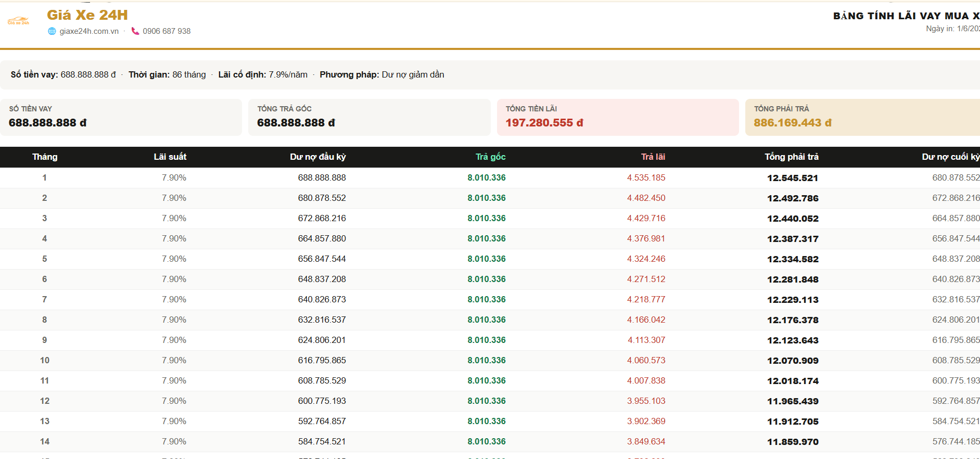Click interest value 4.482.450

[646, 198]
